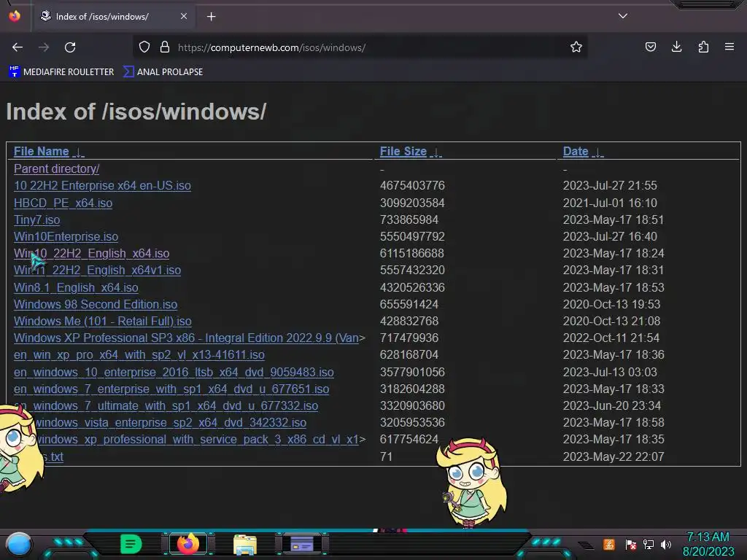Screen dimensions: 747x560
Task: Download 10 22H2 Enterprise x64 en-US.iso
Action: tap(102, 185)
